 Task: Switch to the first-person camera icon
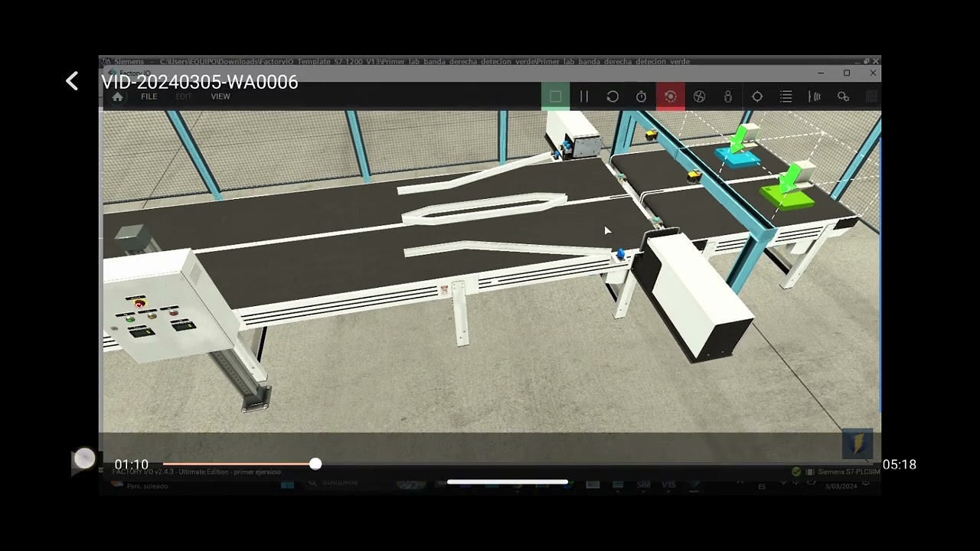(728, 96)
